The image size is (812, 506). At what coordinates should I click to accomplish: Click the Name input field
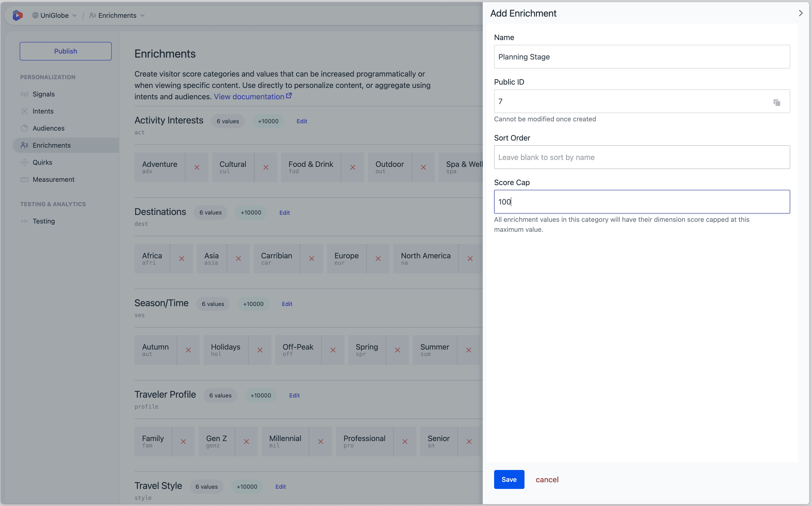(642, 57)
